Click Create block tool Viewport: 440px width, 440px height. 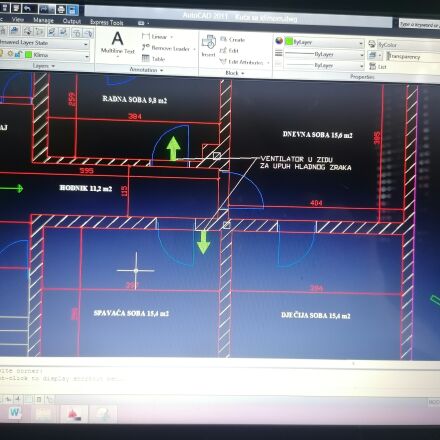(232, 39)
